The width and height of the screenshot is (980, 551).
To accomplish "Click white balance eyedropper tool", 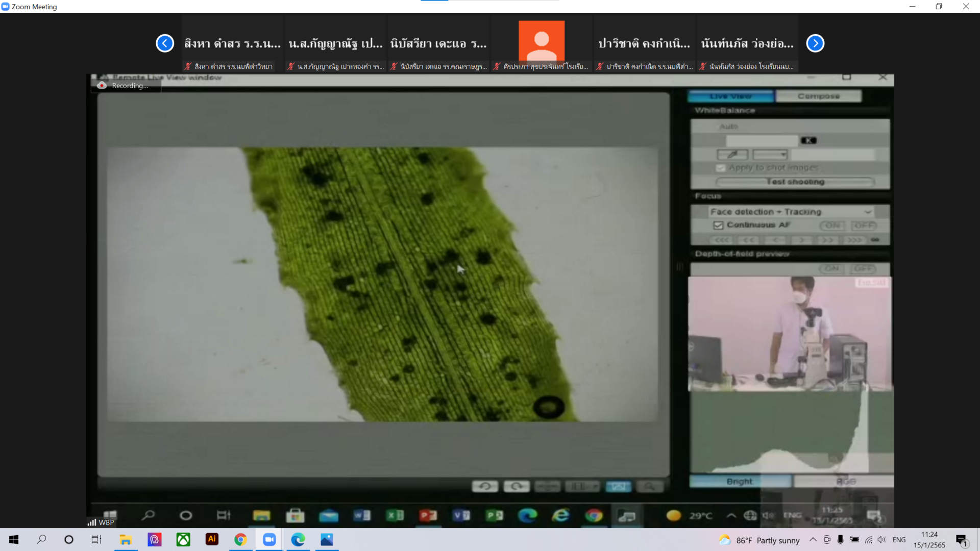I will coord(732,154).
